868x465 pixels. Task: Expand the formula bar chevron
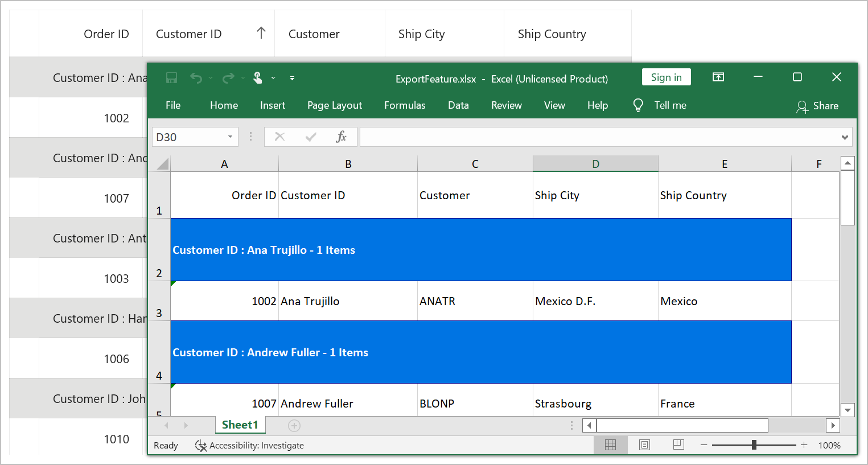pyautogui.click(x=845, y=137)
